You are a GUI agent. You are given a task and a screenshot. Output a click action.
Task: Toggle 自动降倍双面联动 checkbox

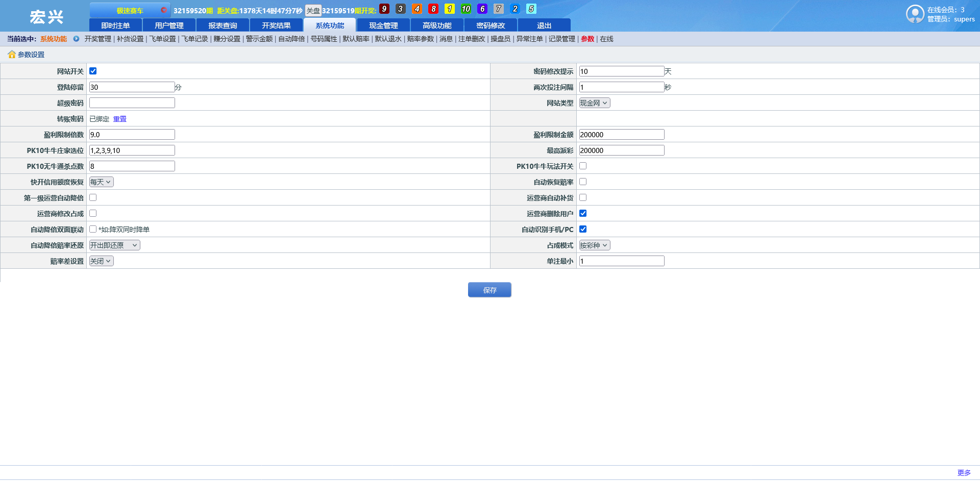click(93, 229)
